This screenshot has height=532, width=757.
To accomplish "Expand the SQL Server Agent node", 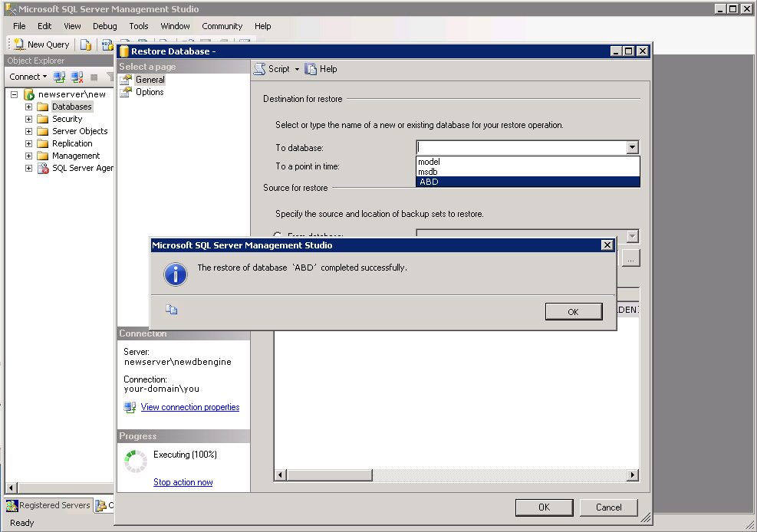I will [29, 169].
